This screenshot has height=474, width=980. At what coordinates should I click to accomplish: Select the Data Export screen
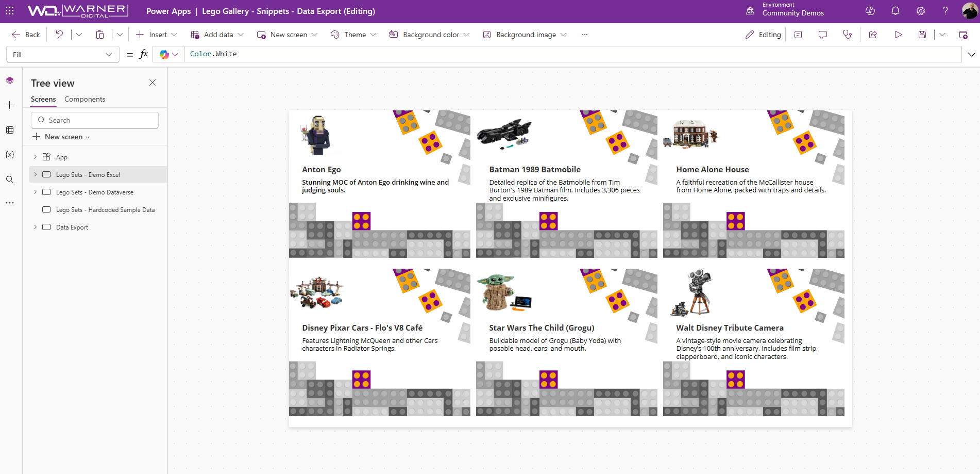(72, 227)
